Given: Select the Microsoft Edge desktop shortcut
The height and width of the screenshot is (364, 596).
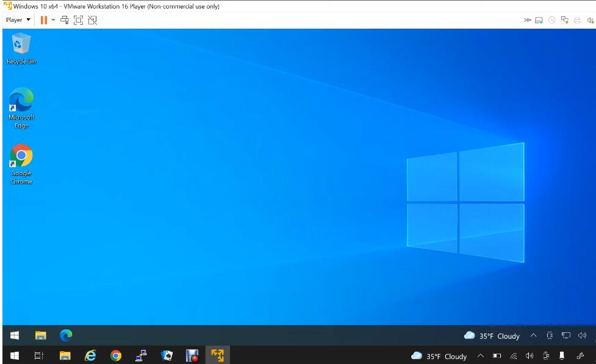Looking at the screenshot, I should pyautogui.click(x=21, y=109).
